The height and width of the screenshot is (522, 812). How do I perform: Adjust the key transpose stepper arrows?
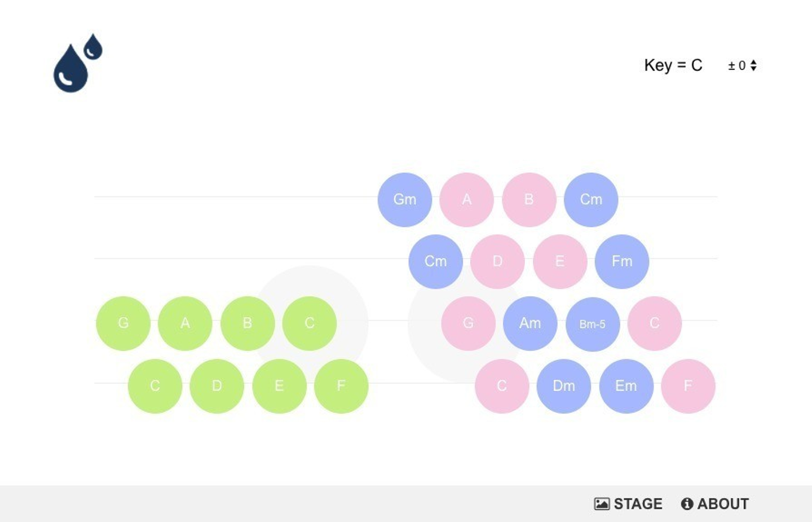tap(753, 65)
